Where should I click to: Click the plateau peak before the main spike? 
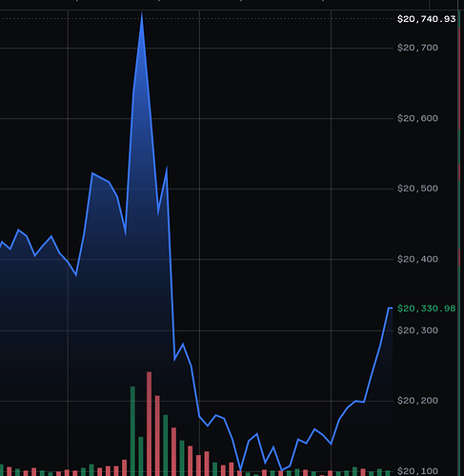click(x=92, y=173)
